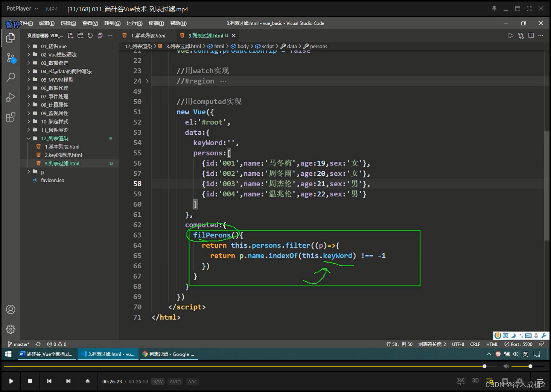Click the New File icon in explorer header
Image resolution: width=551 pixels, height=392 pixels.
coord(70,35)
